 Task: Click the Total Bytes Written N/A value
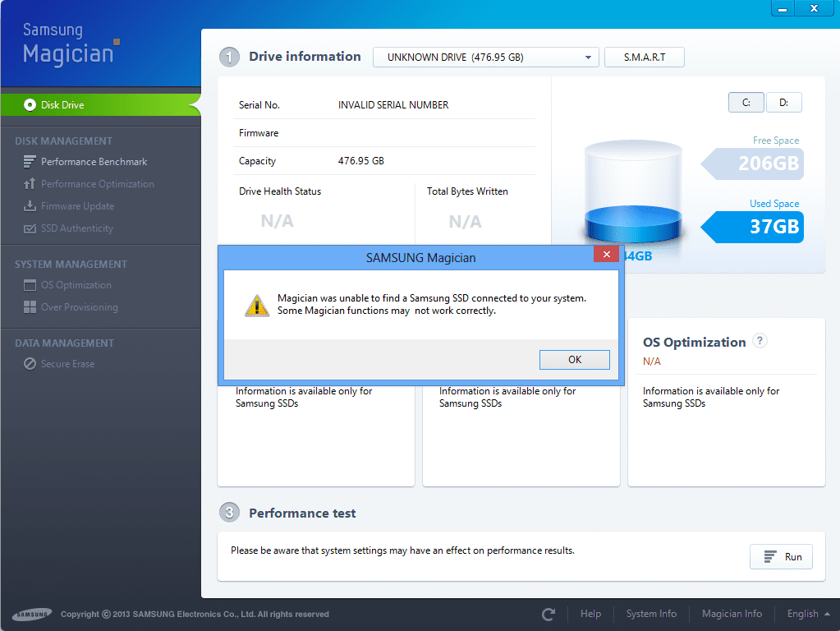[465, 221]
